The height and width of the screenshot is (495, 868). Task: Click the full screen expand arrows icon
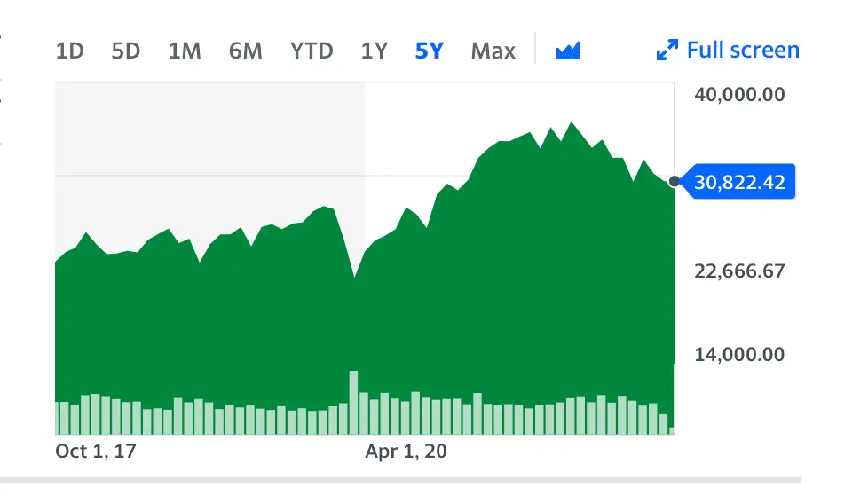pyautogui.click(x=667, y=51)
